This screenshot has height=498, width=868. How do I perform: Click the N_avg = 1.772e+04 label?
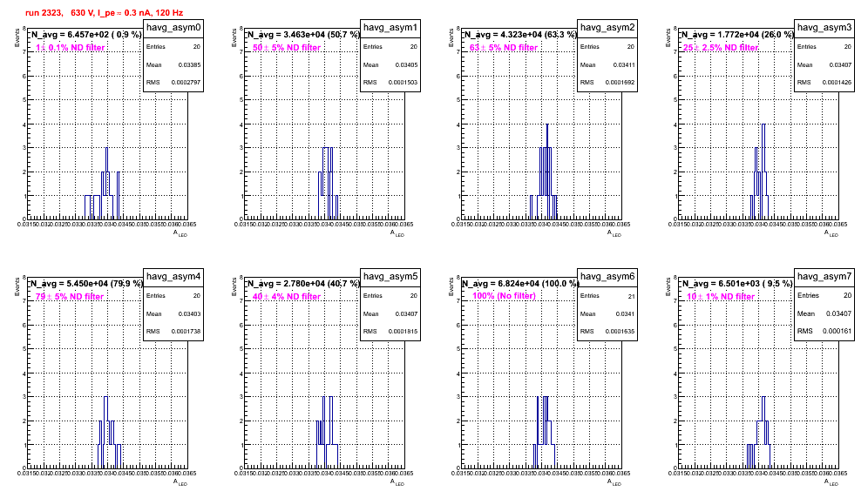coord(736,34)
